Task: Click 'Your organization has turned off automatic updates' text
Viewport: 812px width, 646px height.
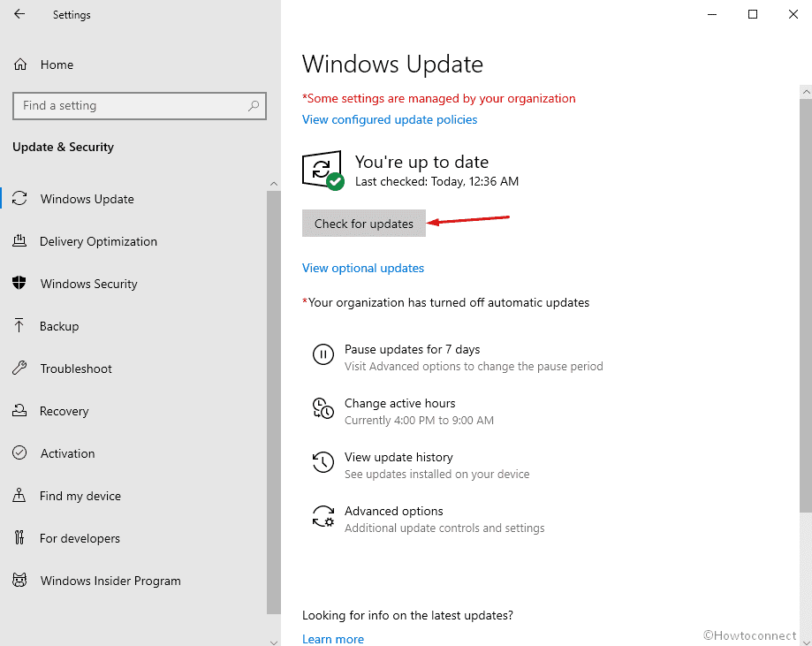Action: 446,302
